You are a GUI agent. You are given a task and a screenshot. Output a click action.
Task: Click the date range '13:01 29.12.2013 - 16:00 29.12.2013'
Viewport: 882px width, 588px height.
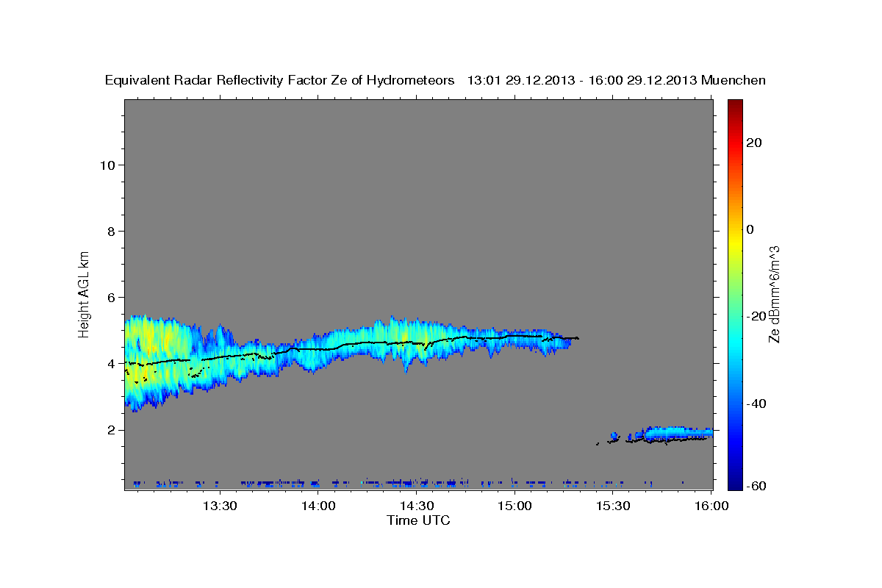tap(582, 80)
